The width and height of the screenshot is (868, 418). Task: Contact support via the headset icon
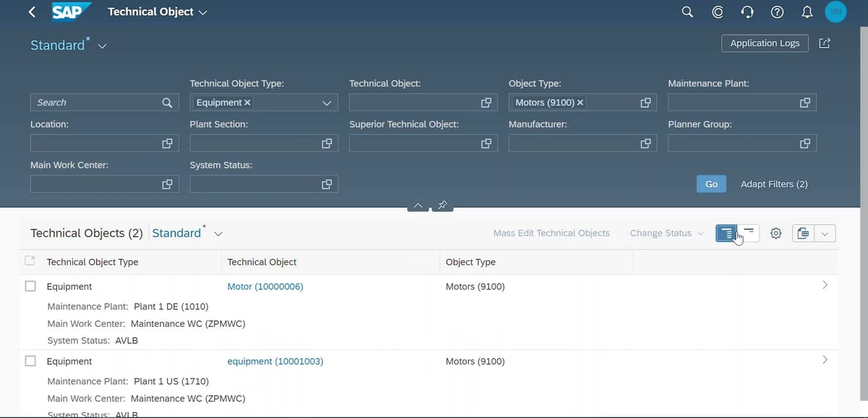point(747,12)
